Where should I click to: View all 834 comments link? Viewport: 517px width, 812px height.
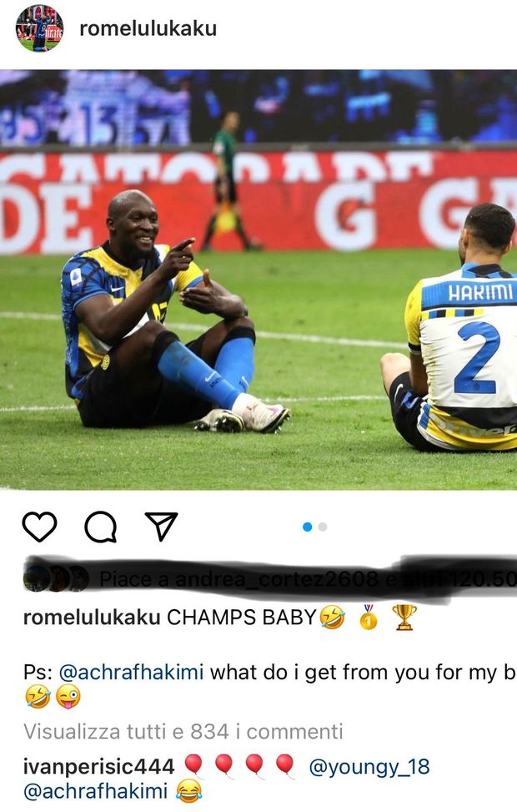pos(183,731)
